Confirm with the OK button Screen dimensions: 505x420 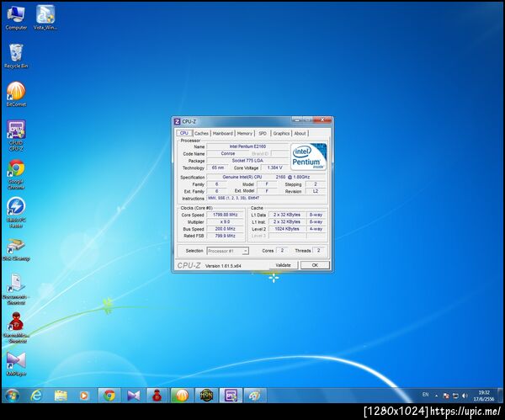(315, 265)
